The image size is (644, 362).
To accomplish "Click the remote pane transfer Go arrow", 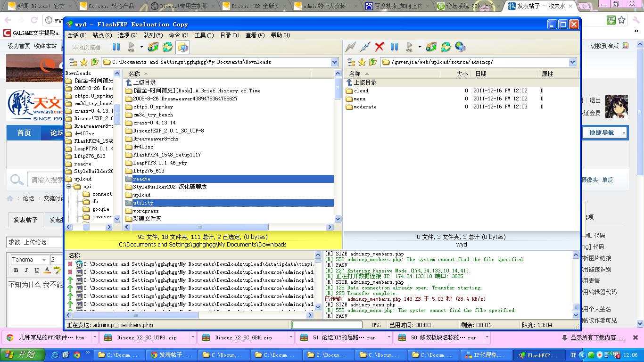I will click(x=410, y=47).
